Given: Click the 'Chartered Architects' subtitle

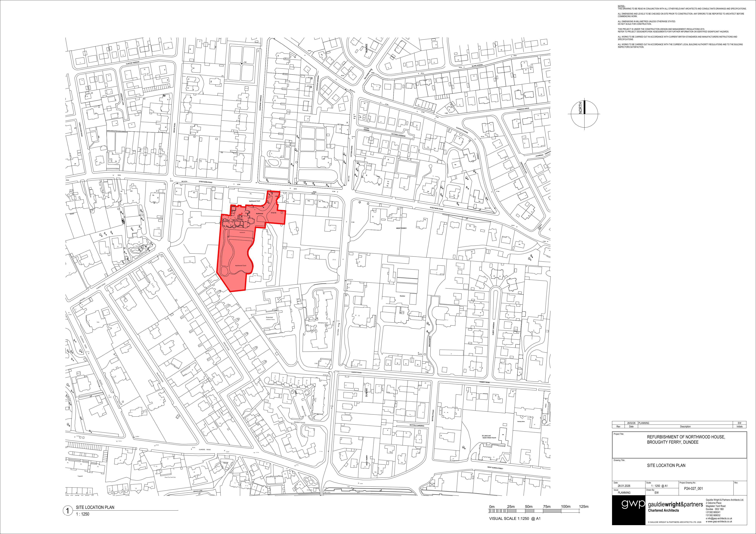Looking at the screenshot, I should (664, 511).
